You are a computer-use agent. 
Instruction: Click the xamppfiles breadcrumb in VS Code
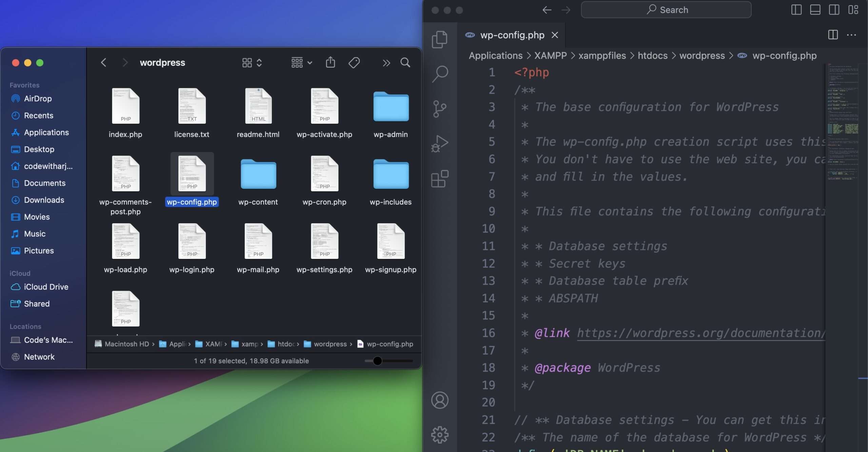pos(602,56)
